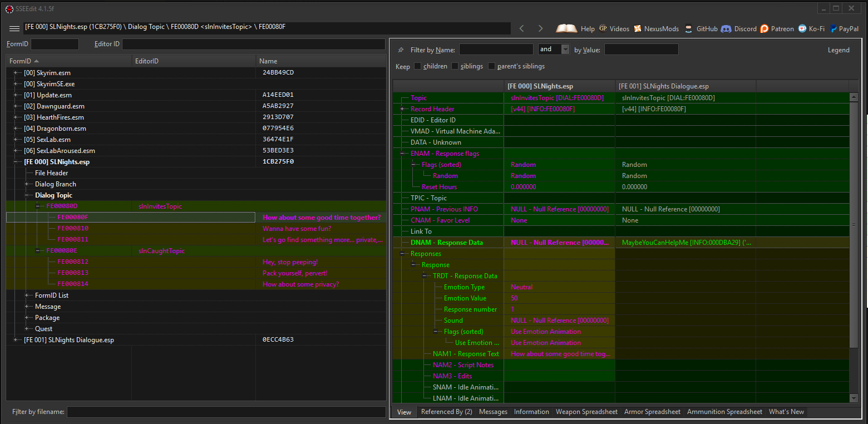Click the pin icon beside Filter by Name
Screen dimensions: 868x424
coord(401,50)
